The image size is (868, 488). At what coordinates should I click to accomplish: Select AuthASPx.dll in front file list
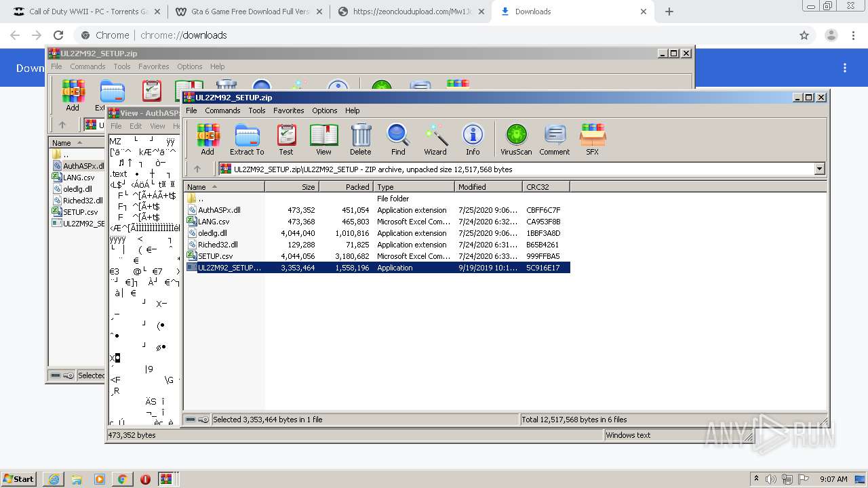coord(377,210)
